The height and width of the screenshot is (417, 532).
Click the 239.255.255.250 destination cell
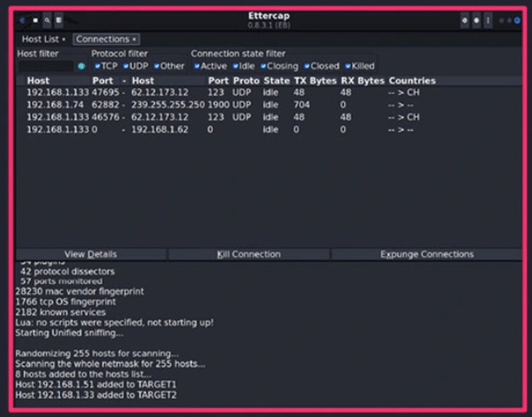pos(168,105)
